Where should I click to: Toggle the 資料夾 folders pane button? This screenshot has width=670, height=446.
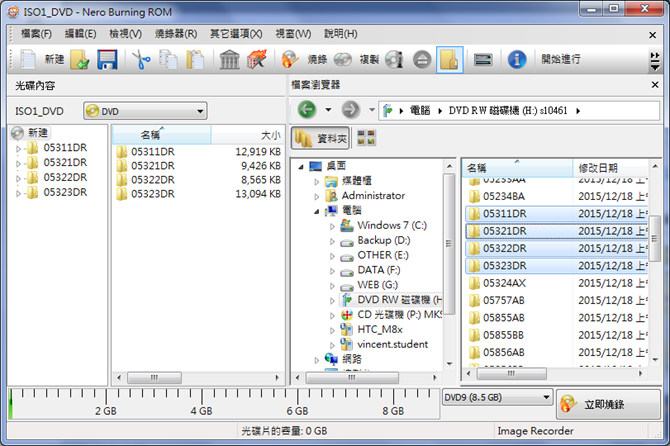[320, 138]
